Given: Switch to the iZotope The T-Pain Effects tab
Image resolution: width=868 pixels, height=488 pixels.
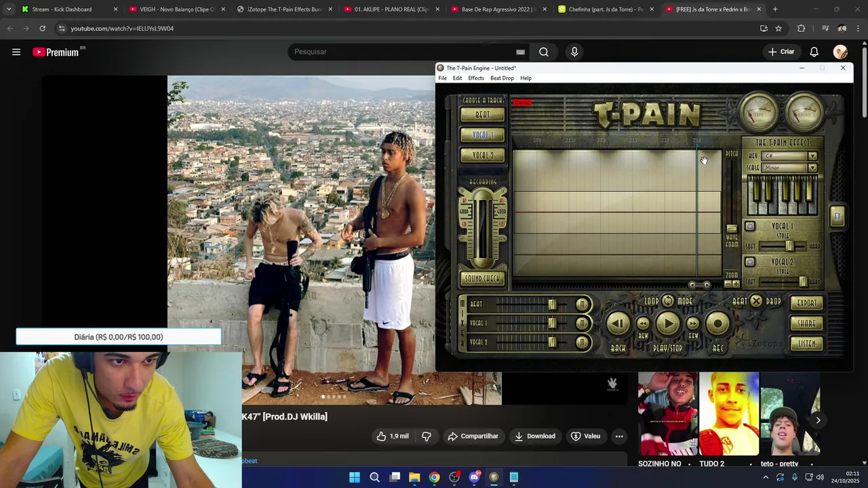Looking at the screenshot, I should 285,9.
